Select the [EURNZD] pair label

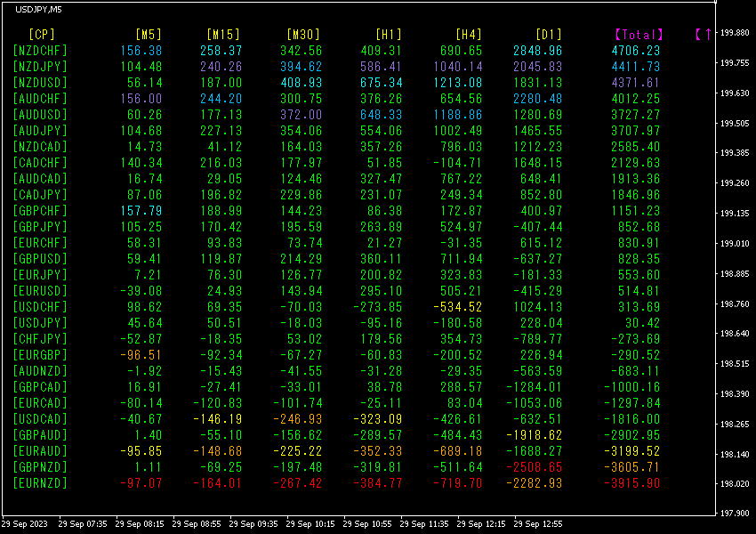40,483
